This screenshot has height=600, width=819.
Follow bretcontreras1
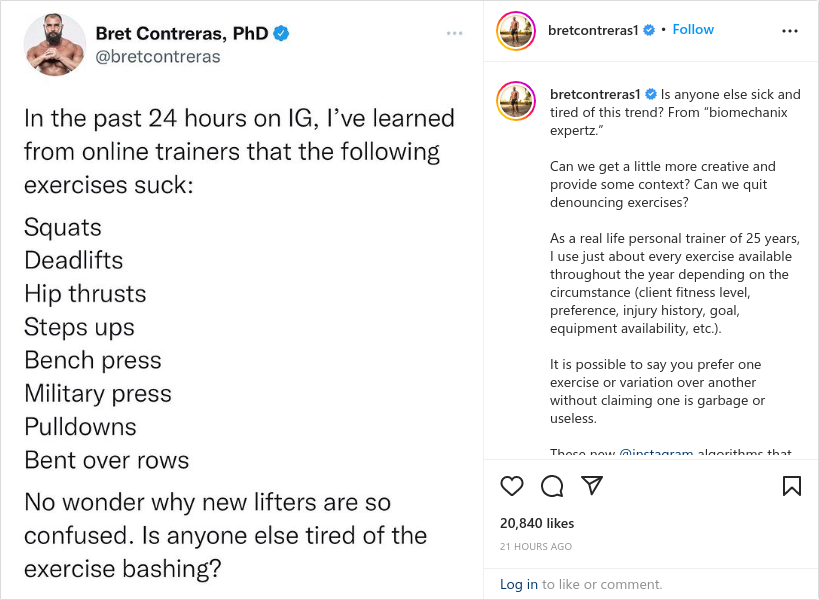pyautogui.click(x=693, y=30)
